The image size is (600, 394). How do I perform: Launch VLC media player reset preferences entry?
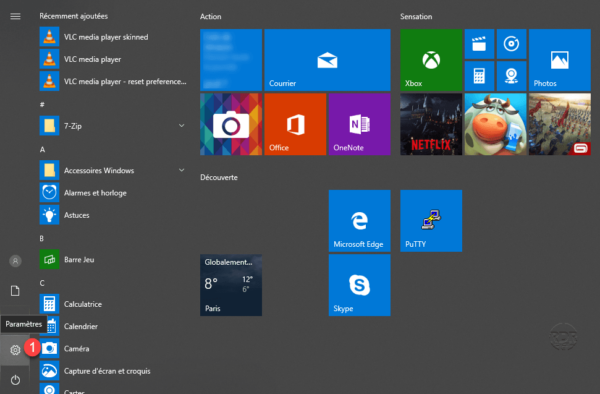[113, 81]
